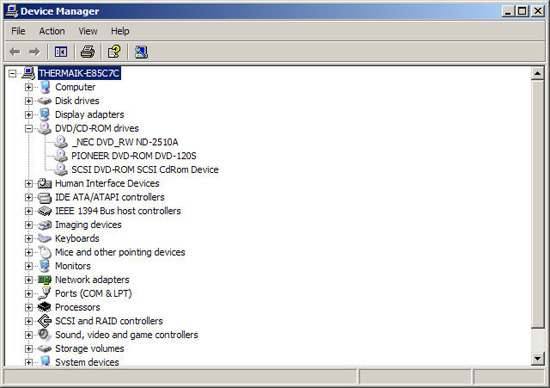Screen dimensions: 550x388
Task: Click the Monitors icon
Action: point(45,266)
